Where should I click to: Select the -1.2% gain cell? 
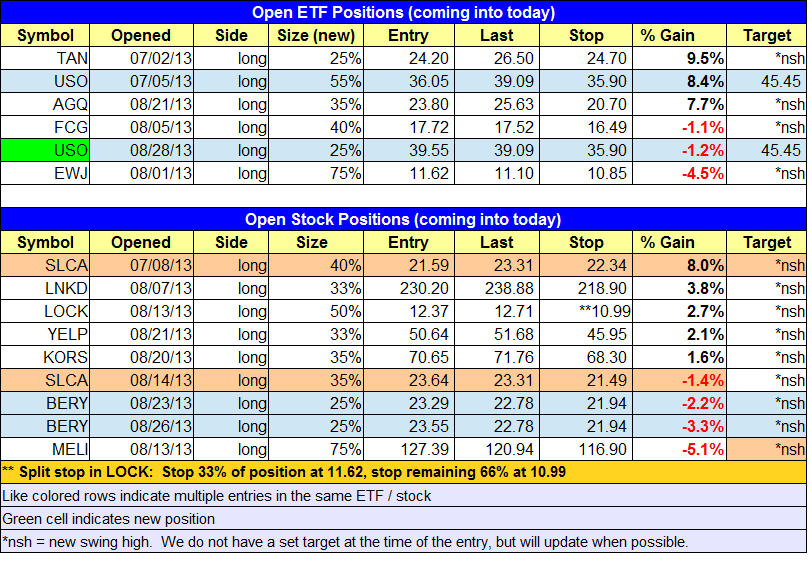click(679, 150)
